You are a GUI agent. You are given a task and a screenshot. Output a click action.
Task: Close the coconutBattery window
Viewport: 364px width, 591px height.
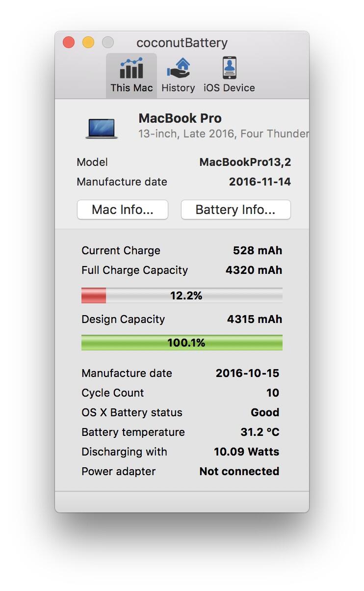(x=69, y=43)
